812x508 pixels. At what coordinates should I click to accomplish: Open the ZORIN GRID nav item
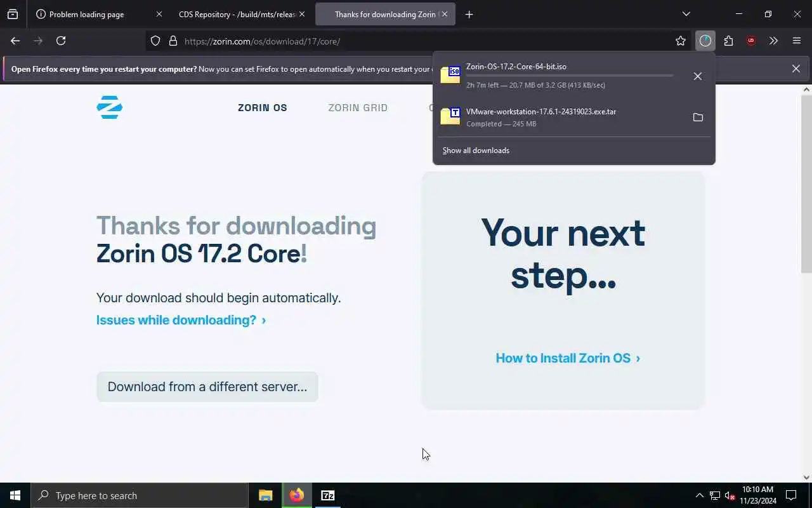tap(358, 108)
